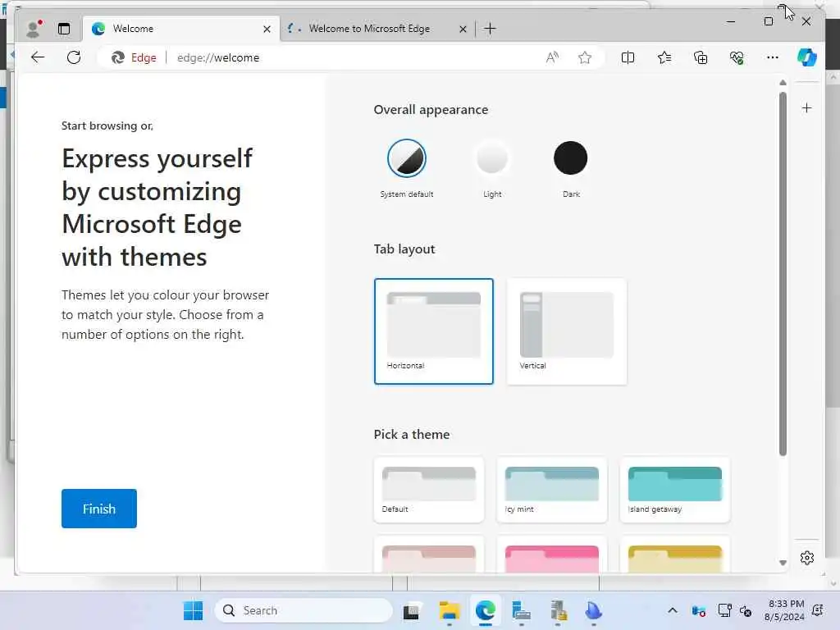Viewport: 840px width, 630px height.
Task: Open the notifications bell icon
Action: pyautogui.click(x=818, y=610)
